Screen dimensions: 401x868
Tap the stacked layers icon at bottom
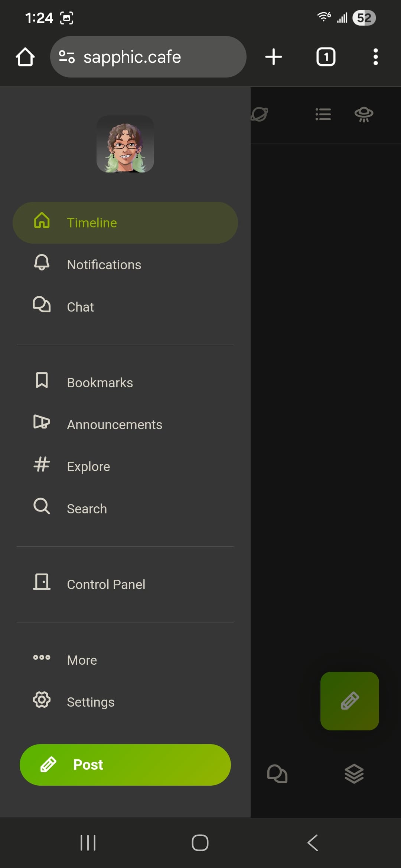coord(354,774)
